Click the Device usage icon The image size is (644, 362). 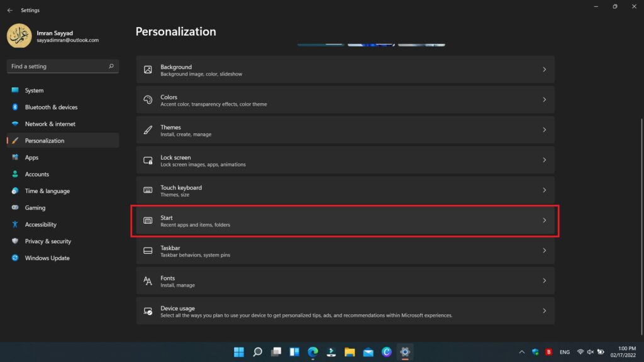tap(148, 311)
